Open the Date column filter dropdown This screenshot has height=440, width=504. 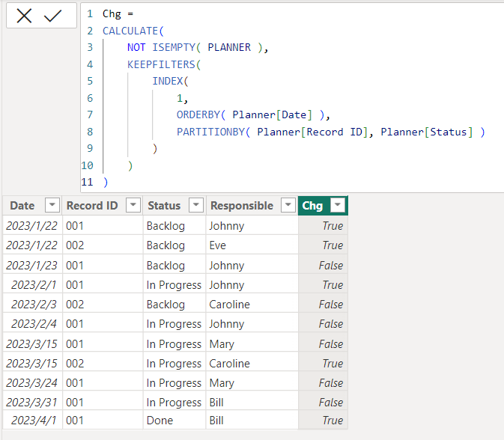coord(52,205)
